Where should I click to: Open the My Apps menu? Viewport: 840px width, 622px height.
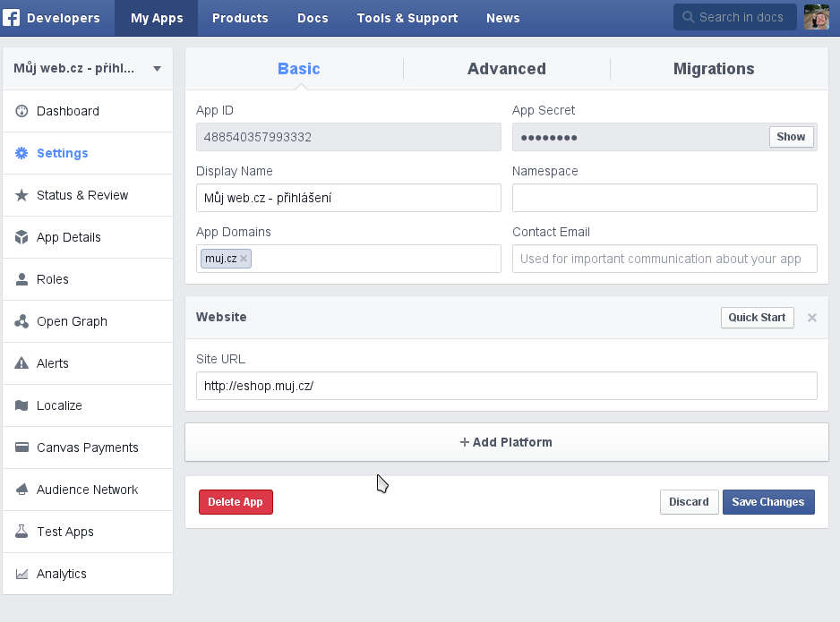157,18
